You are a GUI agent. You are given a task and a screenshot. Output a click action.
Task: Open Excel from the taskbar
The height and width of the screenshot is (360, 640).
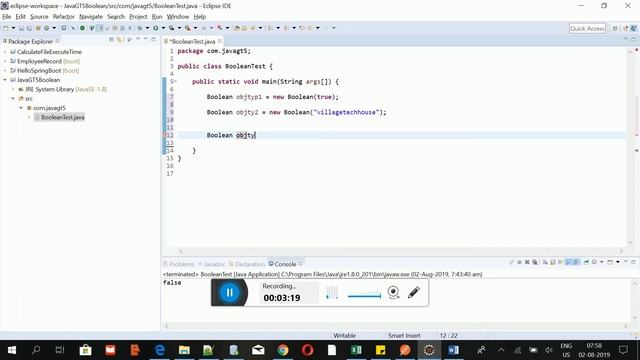[356, 350]
